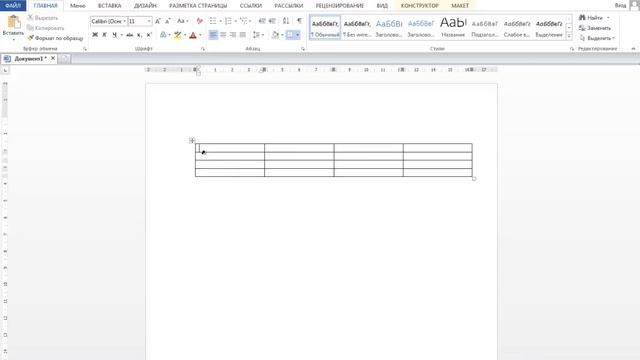Apply the Обычный style
The height and width of the screenshot is (360, 640).
coord(325,28)
